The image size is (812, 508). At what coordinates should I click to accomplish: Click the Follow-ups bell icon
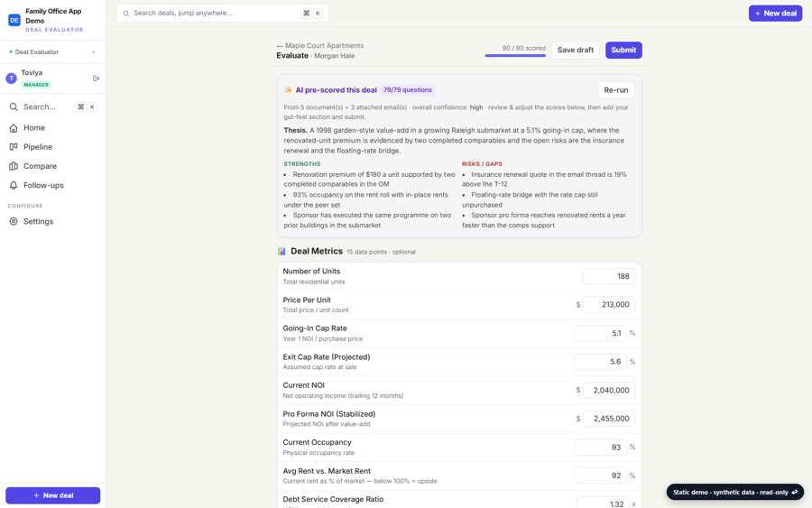pos(14,185)
